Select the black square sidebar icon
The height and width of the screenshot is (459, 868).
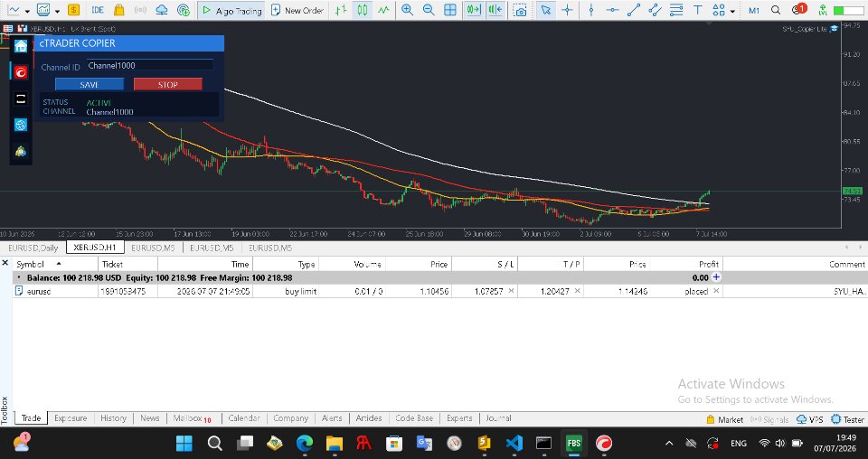point(21,98)
